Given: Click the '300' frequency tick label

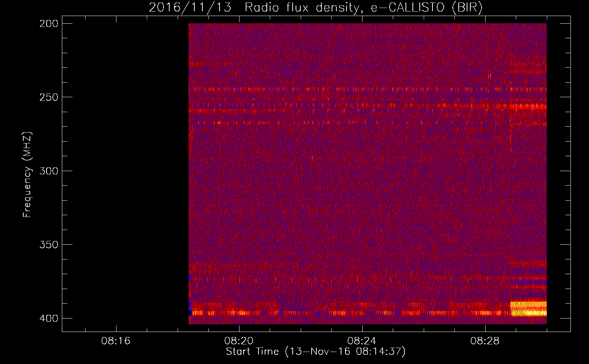Looking at the screenshot, I should point(49,171).
